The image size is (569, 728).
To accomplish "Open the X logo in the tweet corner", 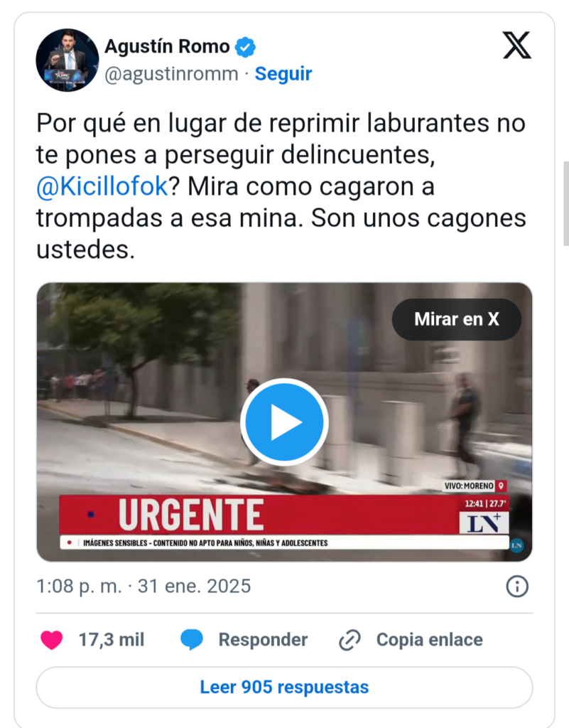I will tap(516, 45).
